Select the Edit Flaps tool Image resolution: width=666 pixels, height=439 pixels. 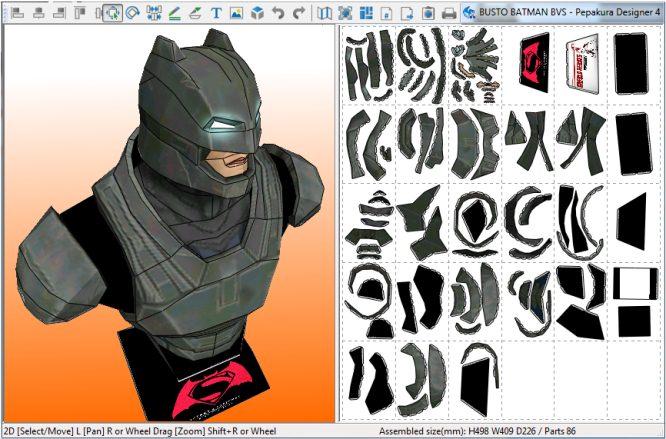(195, 13)
